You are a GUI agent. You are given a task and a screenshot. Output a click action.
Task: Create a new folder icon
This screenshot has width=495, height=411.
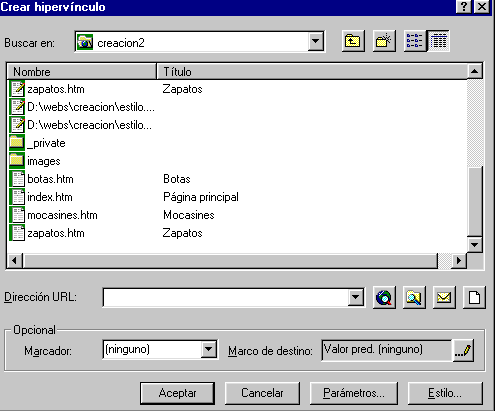[x=384, y=41]
